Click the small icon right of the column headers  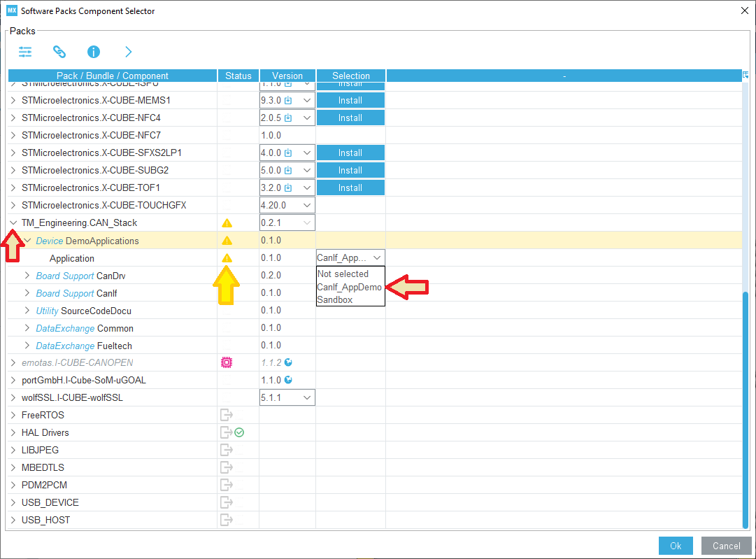click(x=746, y=75)
